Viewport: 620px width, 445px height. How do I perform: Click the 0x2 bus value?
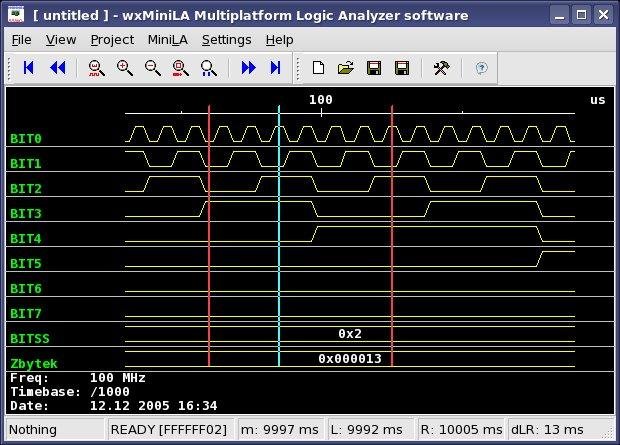tap(350, 333)
